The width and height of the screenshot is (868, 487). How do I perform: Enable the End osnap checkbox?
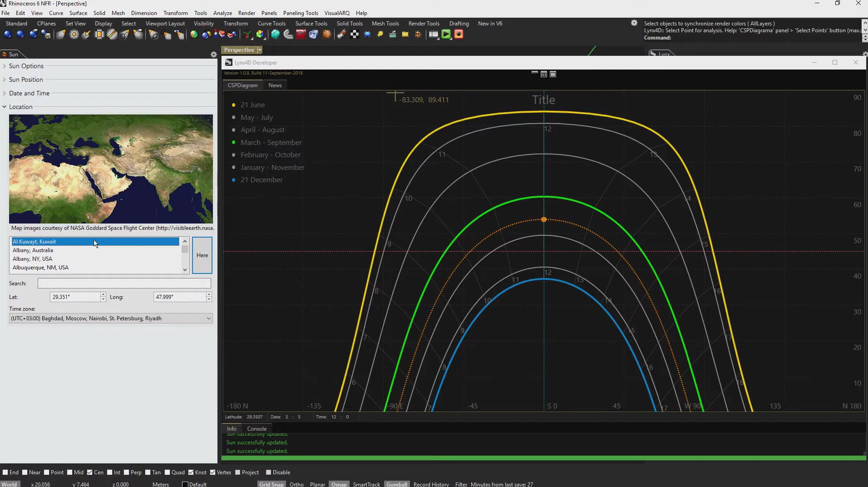click(5, 472)
